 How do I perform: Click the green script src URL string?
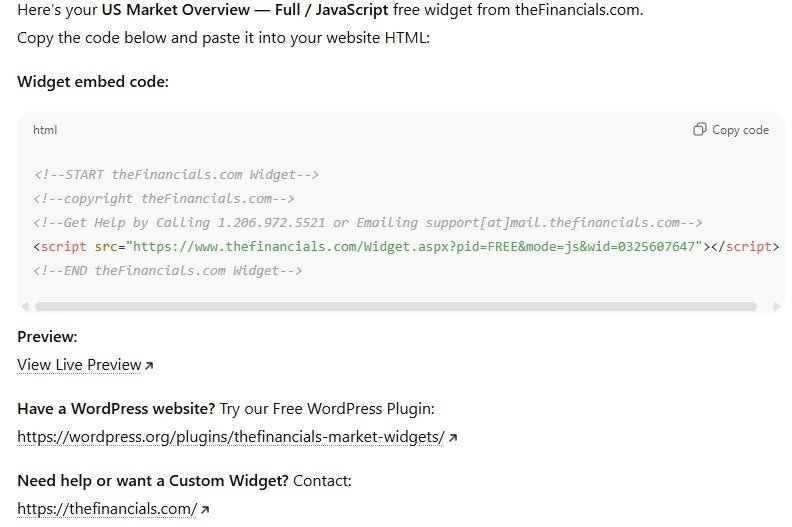coord(414,247)
